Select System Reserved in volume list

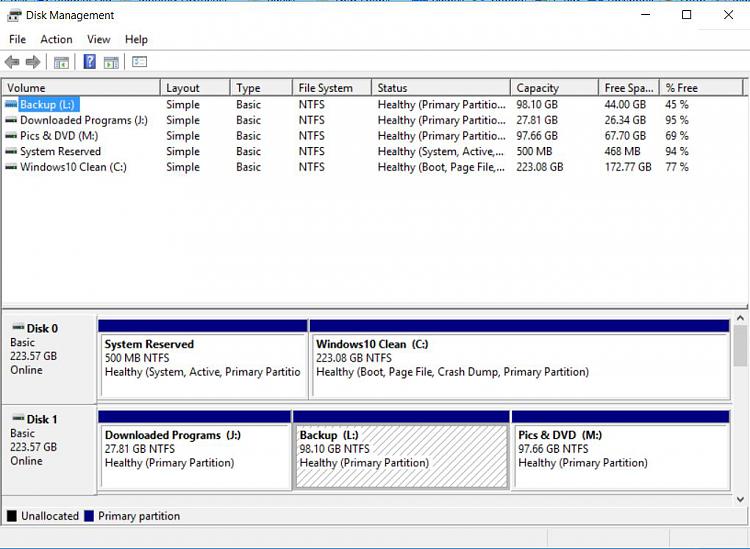click(x=60, y=152)
